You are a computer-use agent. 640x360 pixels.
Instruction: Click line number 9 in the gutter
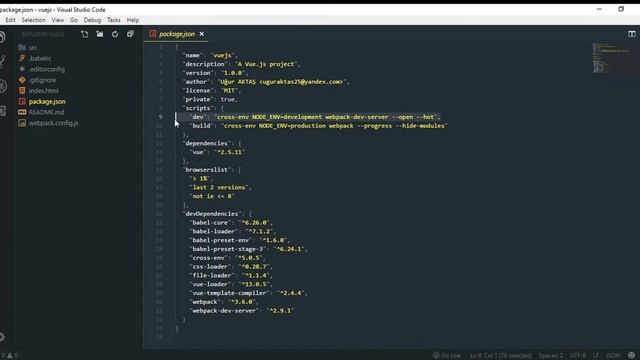(160, 117)
